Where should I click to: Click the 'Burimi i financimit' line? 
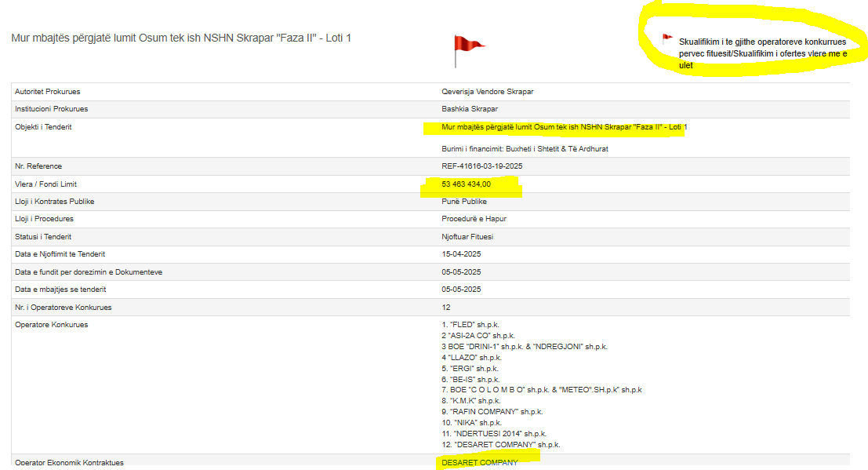[525, 149]
